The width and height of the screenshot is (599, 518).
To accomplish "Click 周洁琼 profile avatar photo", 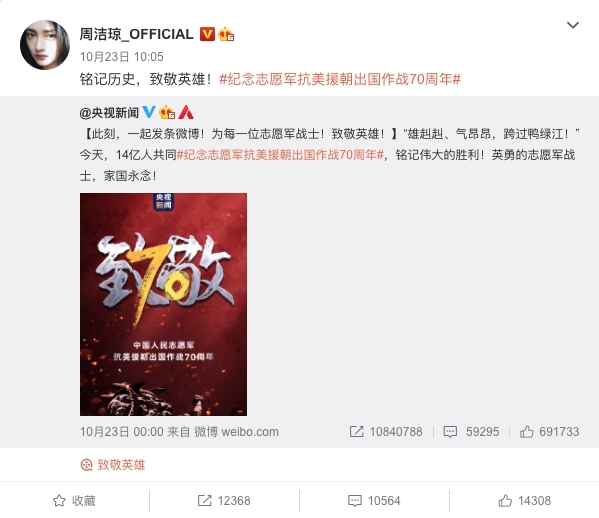I will tap(45, 45).
